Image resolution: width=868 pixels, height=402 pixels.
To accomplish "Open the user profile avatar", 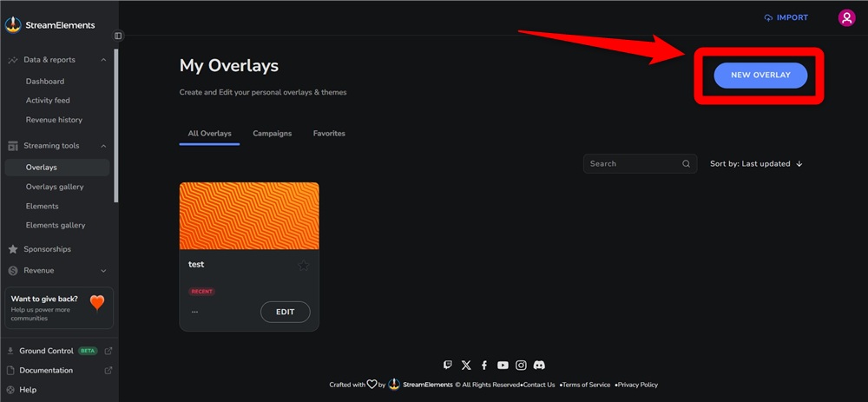I will tap(846, 17).
